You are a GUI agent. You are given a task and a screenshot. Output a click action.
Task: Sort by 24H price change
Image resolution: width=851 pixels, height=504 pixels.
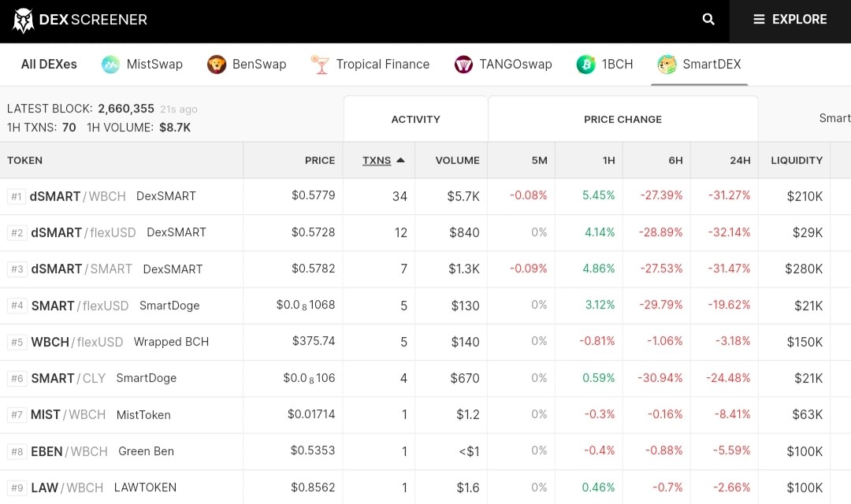tap(740, 161)
